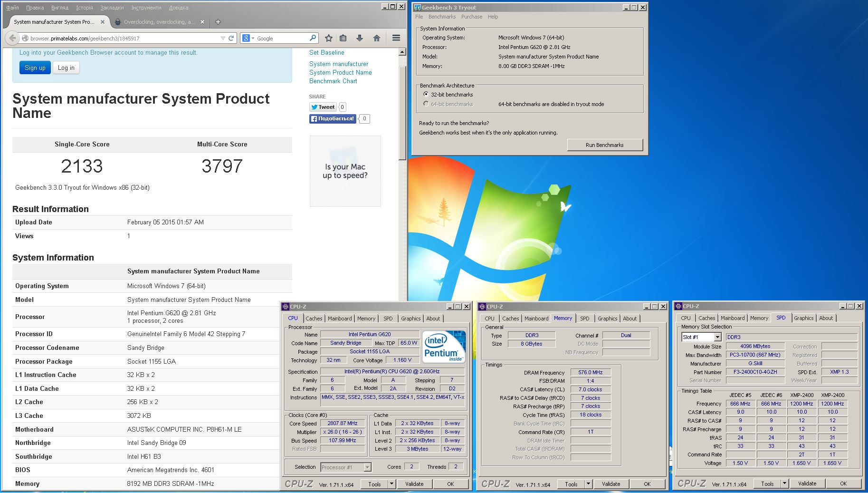Screen dimensions: 868x493
Task: Select 32-bit benchmarks radio button
Action: (426, 94)
